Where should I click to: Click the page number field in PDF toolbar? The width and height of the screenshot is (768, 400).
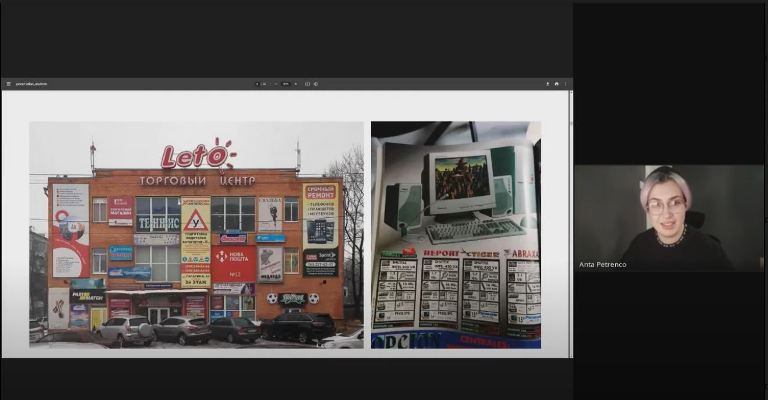pyautogui.click(x=257, y=84)
